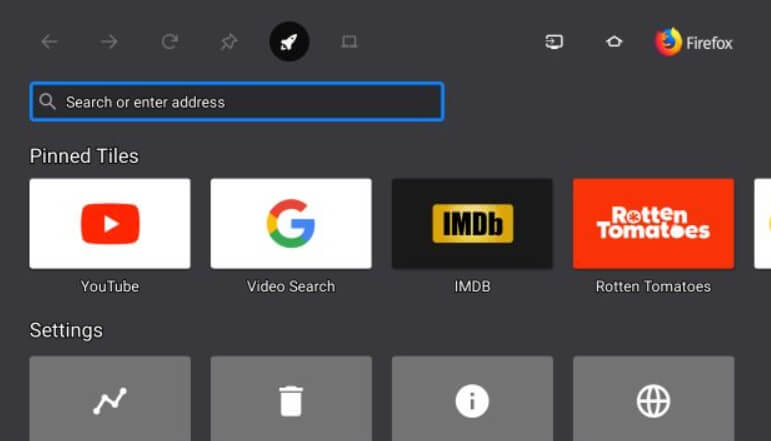Click the Settings heading

[66, 330]
